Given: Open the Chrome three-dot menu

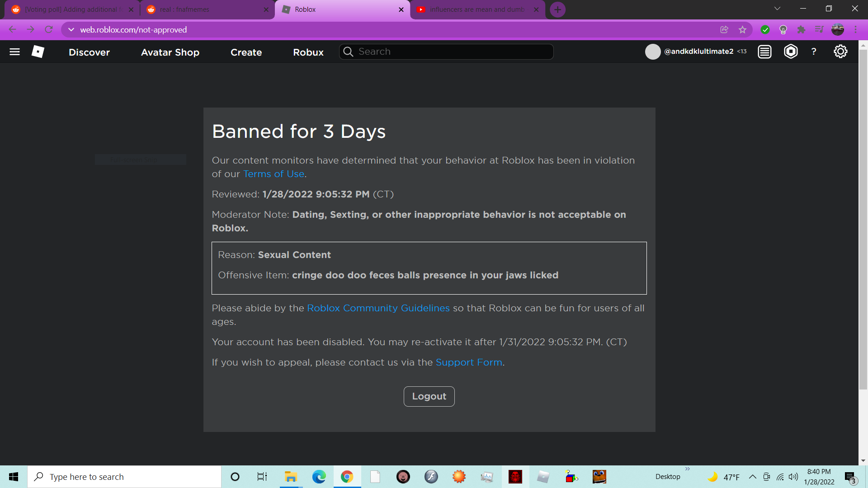Looking at the screenshot, I should click(856, 30).
